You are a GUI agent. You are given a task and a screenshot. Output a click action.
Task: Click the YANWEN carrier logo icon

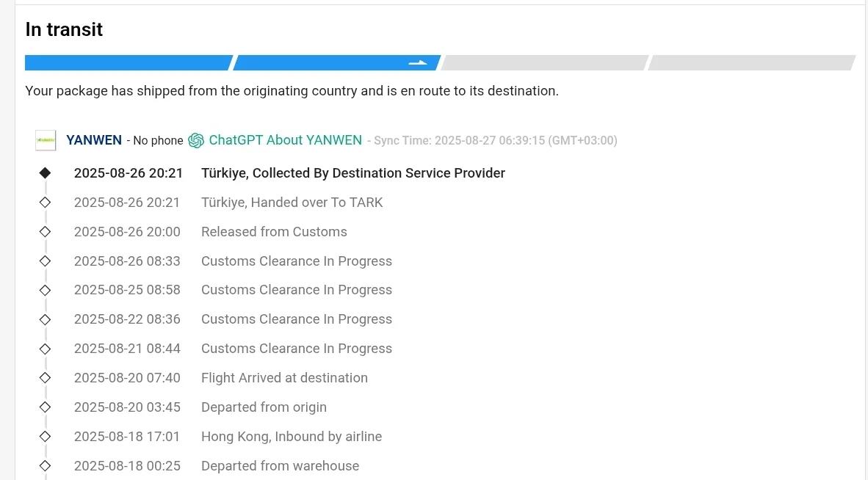(46, 140)
